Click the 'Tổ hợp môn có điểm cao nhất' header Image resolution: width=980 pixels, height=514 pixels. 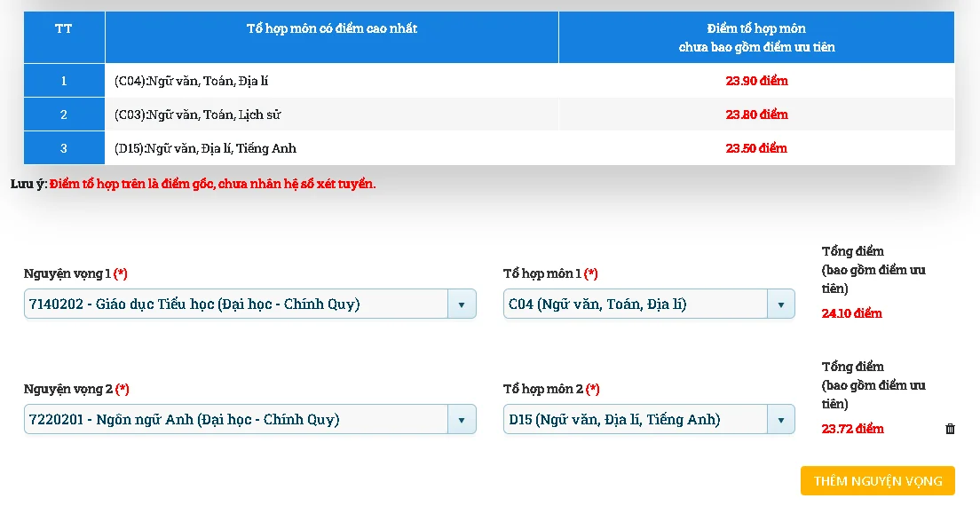(x=331, y=28)
